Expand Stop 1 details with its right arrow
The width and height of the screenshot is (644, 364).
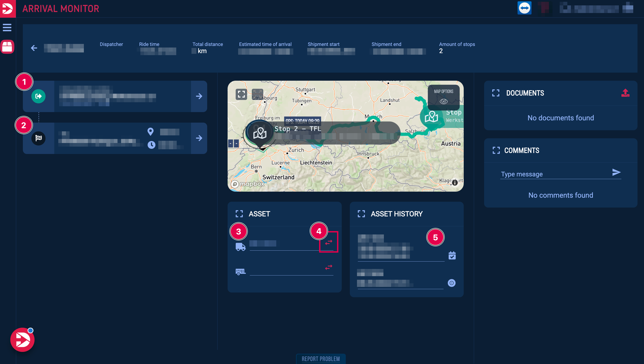click(x=199, y=96)
